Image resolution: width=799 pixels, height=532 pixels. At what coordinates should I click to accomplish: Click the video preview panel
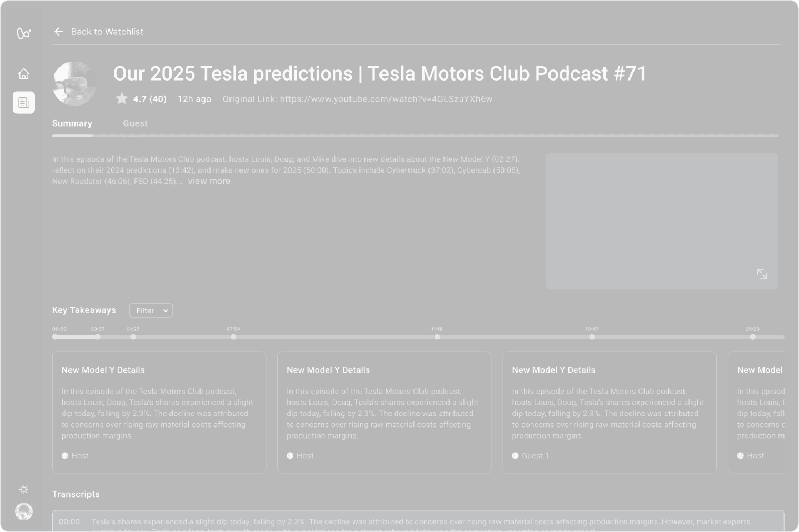[x=662, y=221]
